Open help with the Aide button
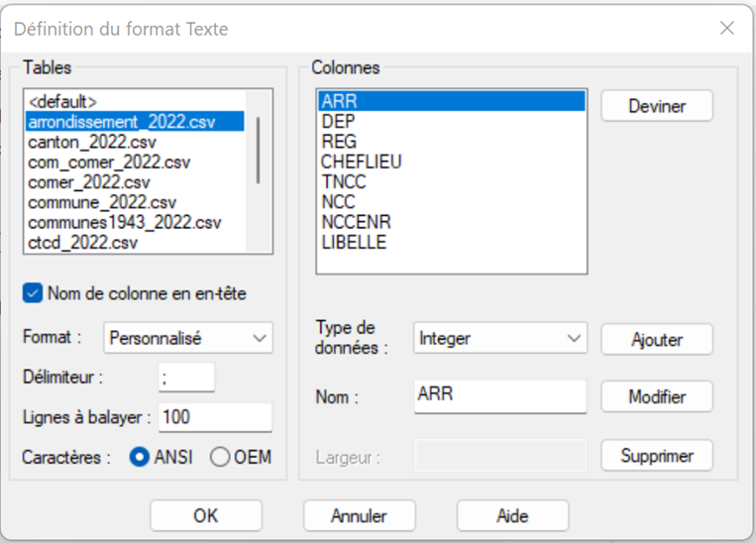 point(512,516)
